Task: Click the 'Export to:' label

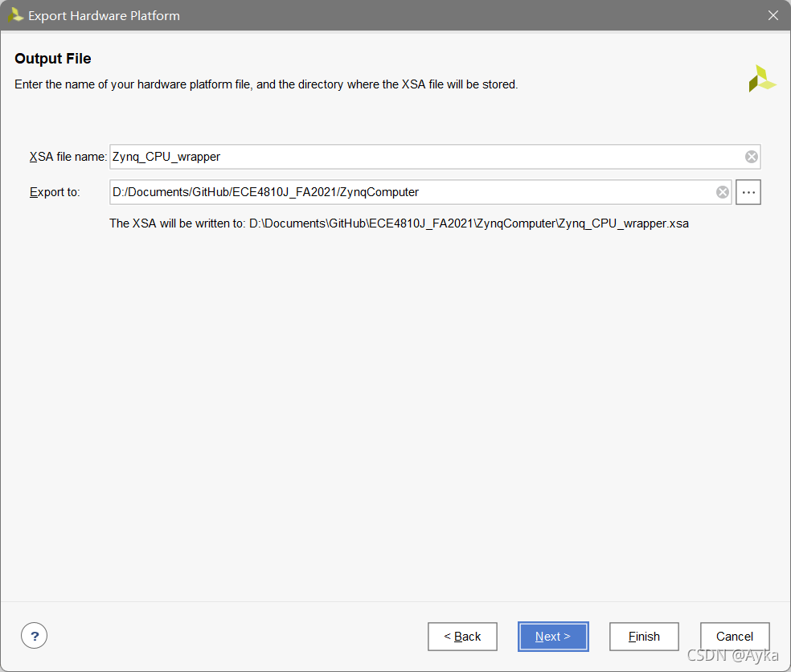Action: pyautogui.click(x=55, y=192)
